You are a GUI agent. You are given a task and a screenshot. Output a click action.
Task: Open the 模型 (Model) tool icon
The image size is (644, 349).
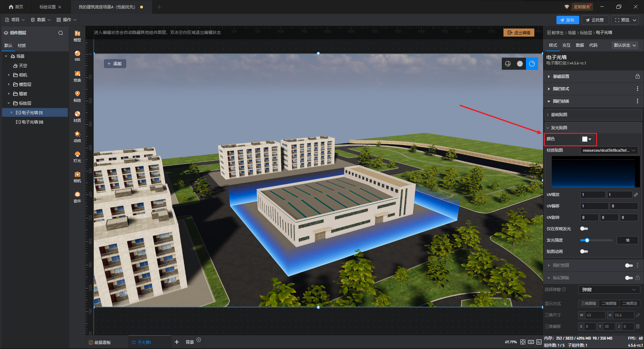click(x=77, y=36)
